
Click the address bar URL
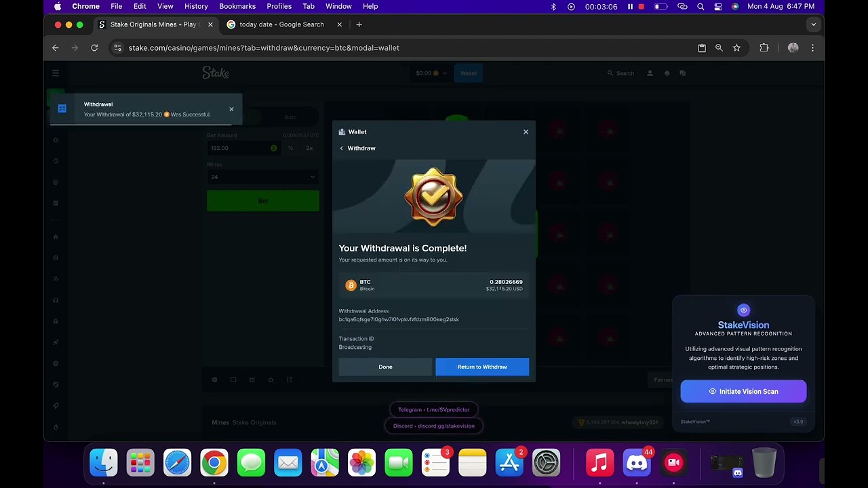pyautogui.click(x=264, y=47)
